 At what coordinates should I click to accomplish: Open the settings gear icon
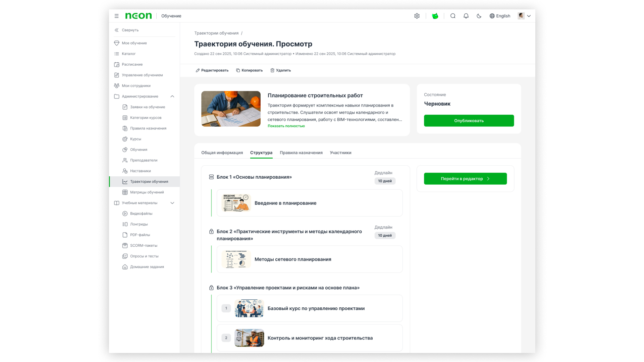(x=417, y=16)
